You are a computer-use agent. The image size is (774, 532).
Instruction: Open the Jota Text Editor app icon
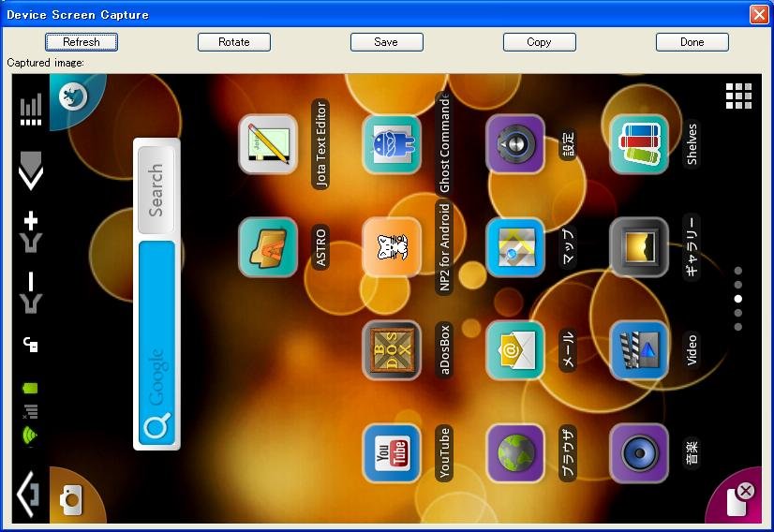(x=268, y=144)
